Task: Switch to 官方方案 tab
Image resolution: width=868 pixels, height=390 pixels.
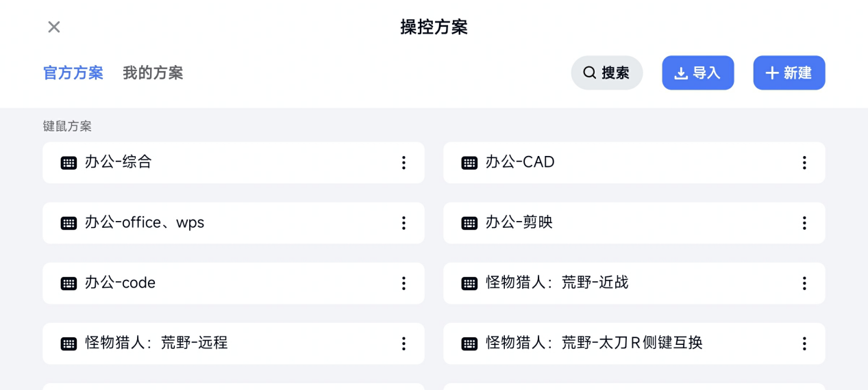Action: click(x=73, y=73)
